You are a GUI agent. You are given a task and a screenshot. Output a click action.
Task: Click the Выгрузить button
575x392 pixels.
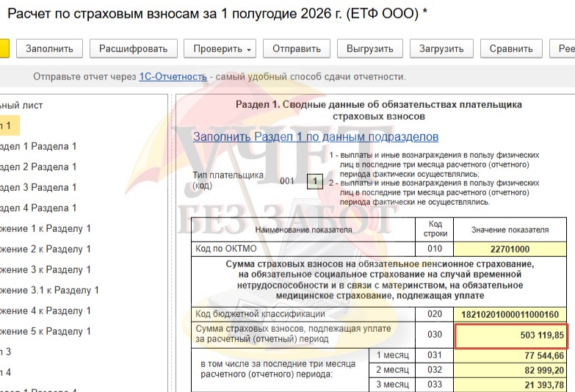(x=369, y=48)
